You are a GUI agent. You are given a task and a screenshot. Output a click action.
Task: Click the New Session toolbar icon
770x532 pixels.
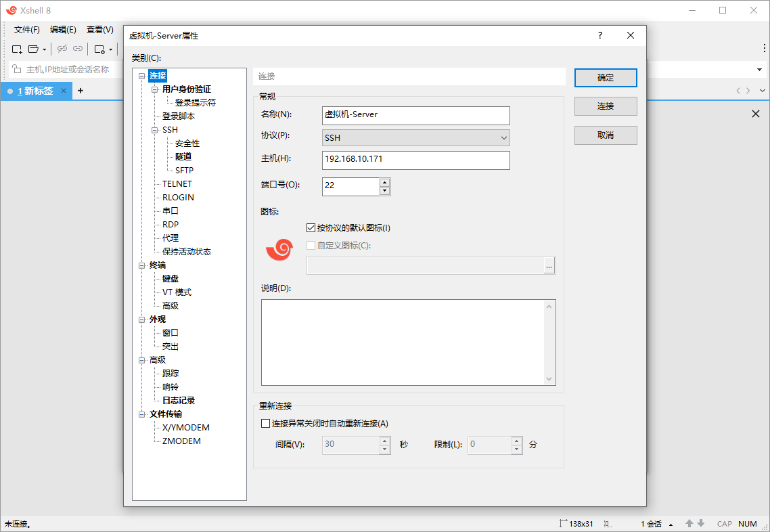click(x=16, y=49)
